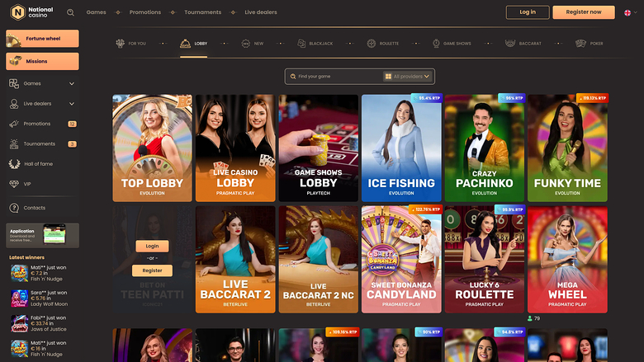This screenshot has height=362, width=644.
Task: Click the Games cards icon in sidebar
Action: tap(14, 83)
